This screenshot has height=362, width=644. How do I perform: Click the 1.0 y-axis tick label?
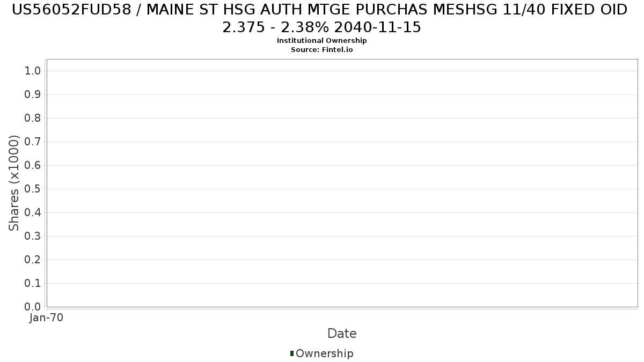pyautogui.click(x=33, y=71)
